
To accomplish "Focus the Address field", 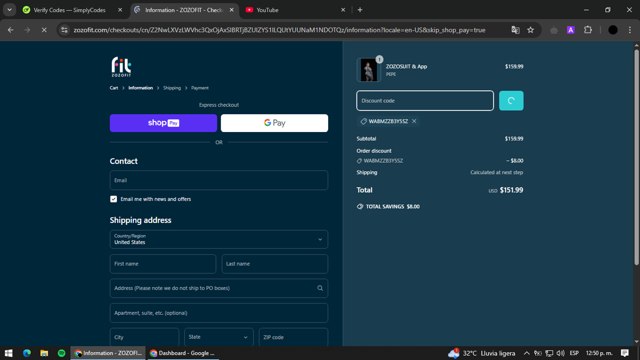I will coord(219,288).
